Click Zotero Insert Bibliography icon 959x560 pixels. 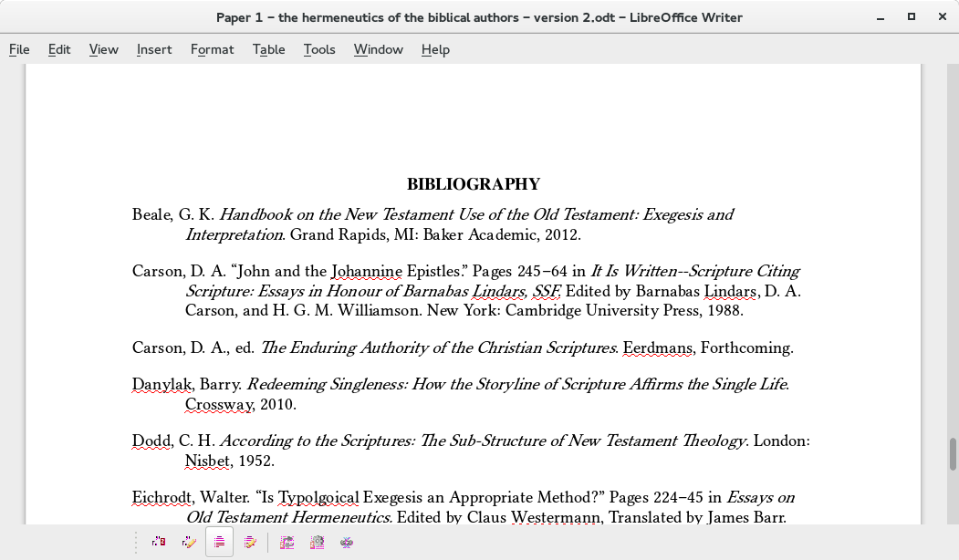[220, 542]
